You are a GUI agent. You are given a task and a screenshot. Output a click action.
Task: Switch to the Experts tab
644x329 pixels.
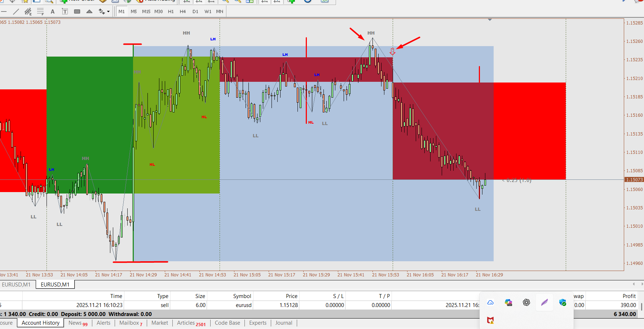click(x=258, y=323)
